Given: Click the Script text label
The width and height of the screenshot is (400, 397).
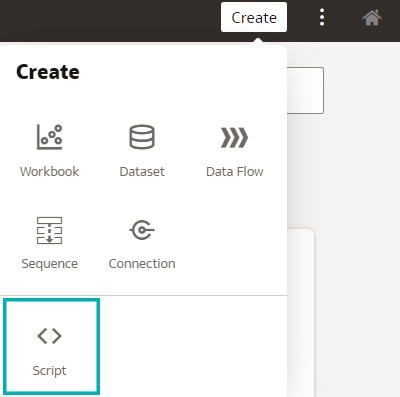Looking at the screenshot, I should point(49,371).
